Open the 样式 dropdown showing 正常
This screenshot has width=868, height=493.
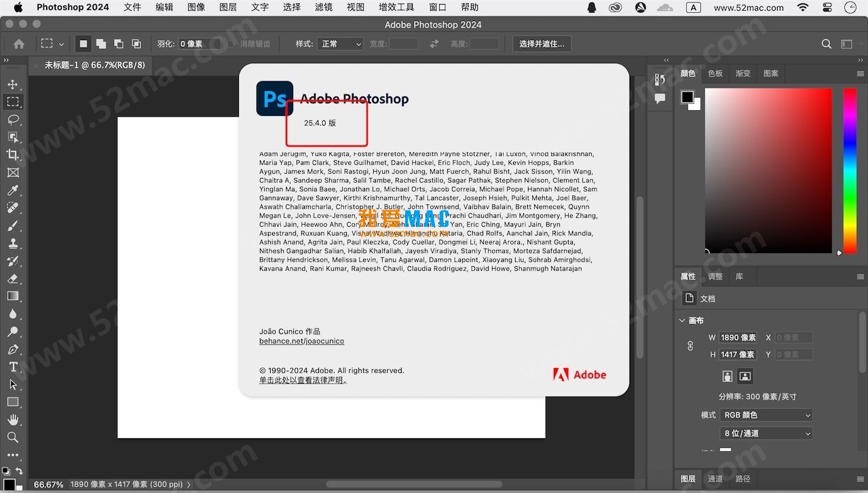pos(339,43)
